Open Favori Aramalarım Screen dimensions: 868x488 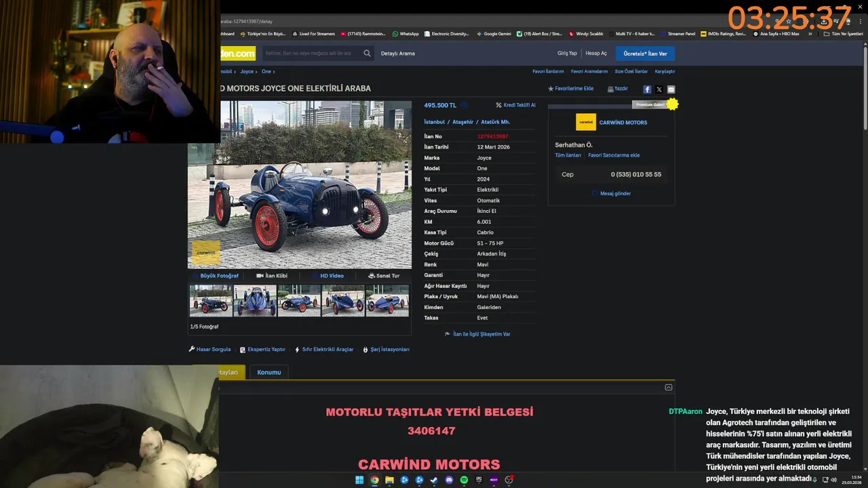point(589,71)
